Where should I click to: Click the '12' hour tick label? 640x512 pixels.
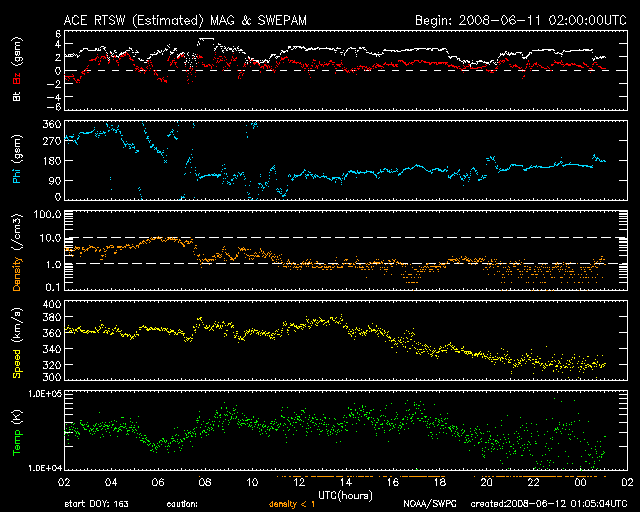[299, 483]
